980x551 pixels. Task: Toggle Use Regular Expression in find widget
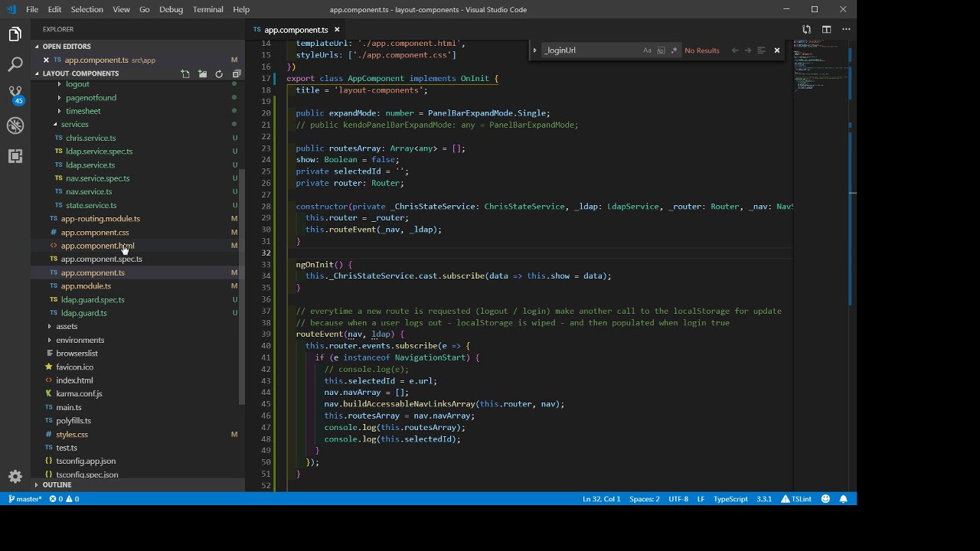[x=674, y=51]
